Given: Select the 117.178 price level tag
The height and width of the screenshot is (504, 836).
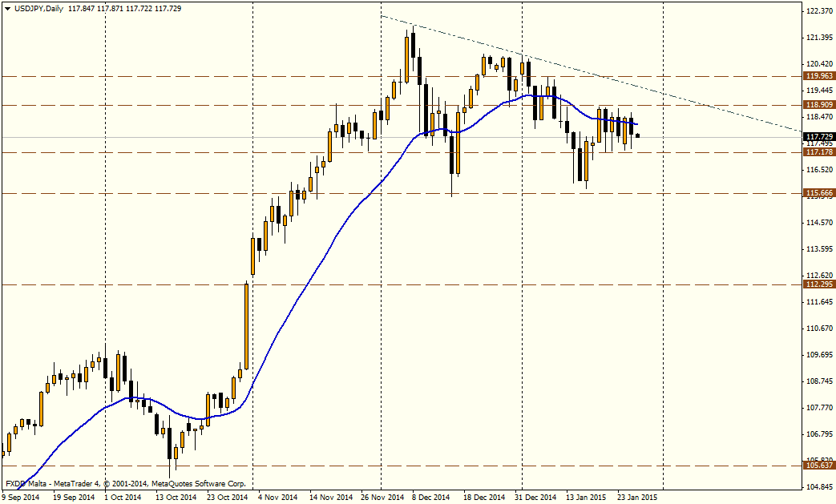Looking at the screenshot, I should (x=818, y=152).
